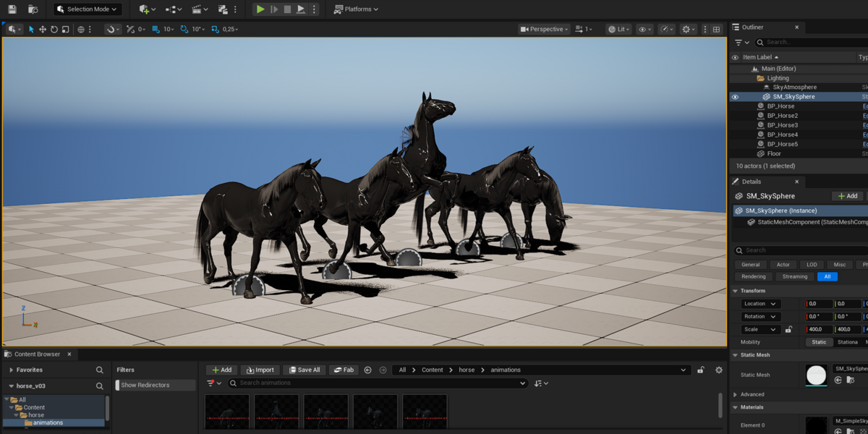Toggle Static mobility option
Viewport: 868px width, 434px height.
click(x=819, y=342)
